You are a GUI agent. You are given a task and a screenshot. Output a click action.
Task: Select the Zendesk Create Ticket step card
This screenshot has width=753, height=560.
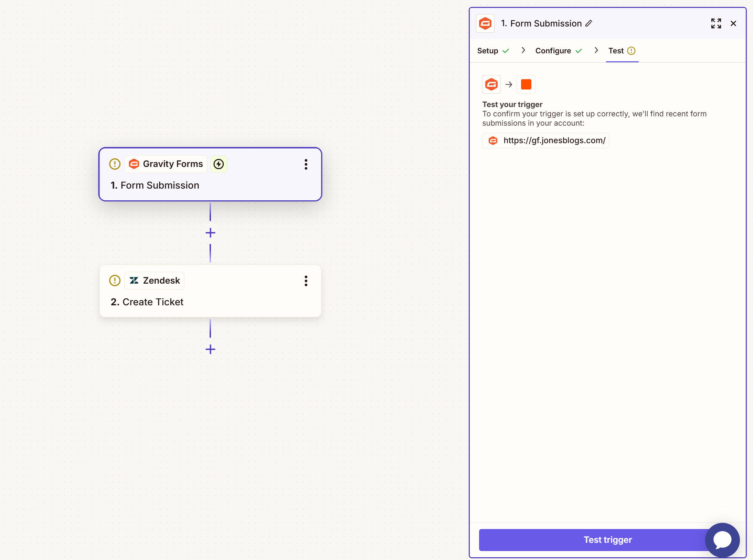tap(210, 301)
